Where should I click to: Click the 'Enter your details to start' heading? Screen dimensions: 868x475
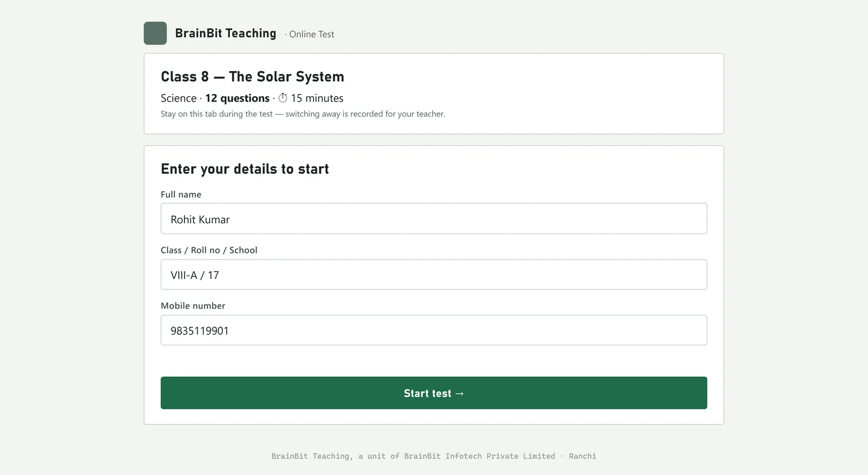click(x=245, y=169)
